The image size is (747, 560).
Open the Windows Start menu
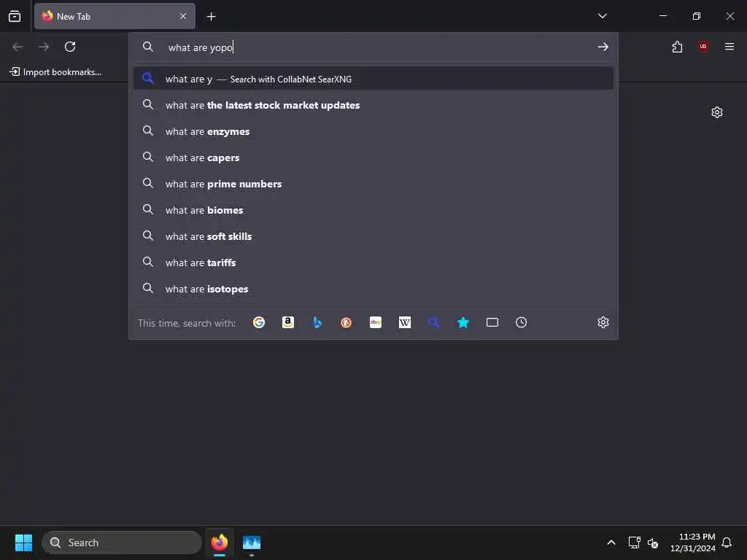[x=23, y=542]
